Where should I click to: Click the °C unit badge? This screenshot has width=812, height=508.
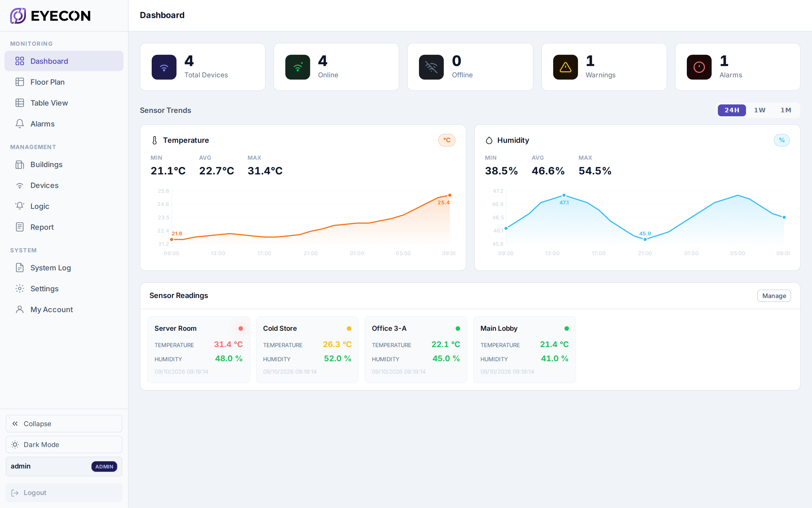[x=447, y=140]
